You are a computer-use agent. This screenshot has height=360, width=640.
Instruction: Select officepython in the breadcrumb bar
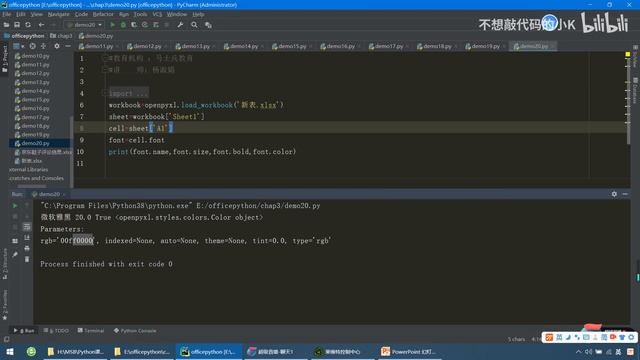[x=24, y=36]
